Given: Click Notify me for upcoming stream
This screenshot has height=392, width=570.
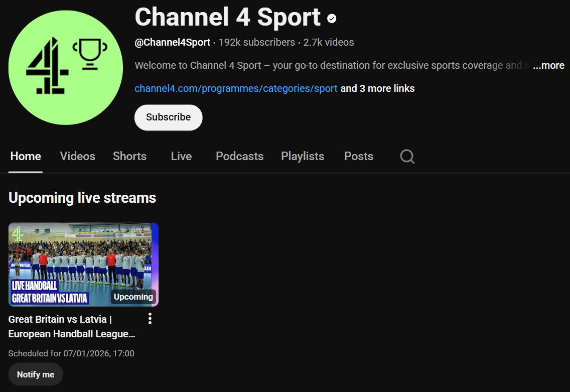Looking at the screenshot, I should tap(36, 374).
